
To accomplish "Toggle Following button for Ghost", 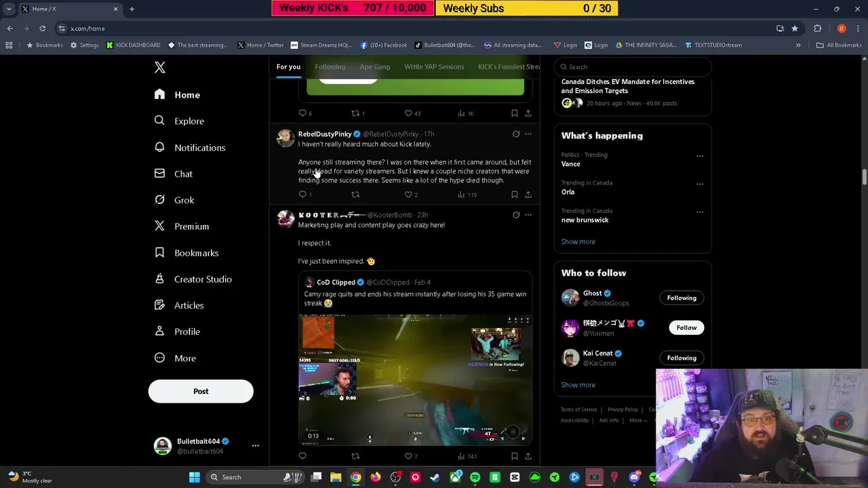I will [682, 298].
